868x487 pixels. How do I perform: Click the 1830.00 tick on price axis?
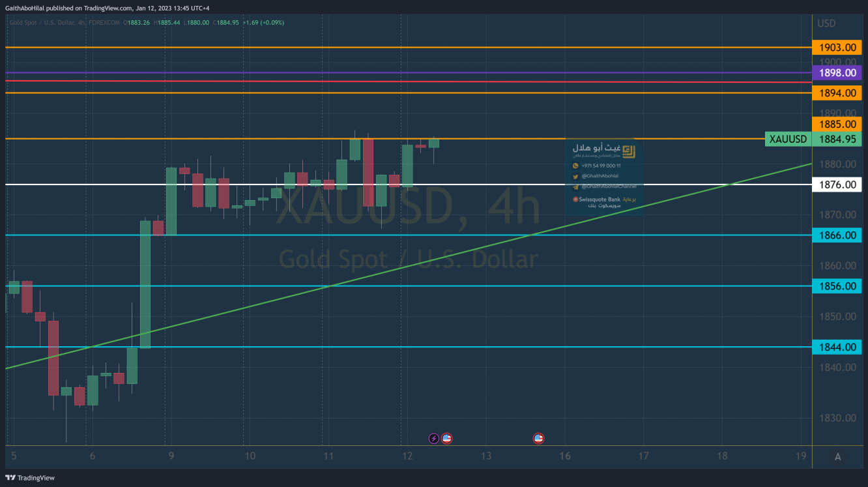837,418
